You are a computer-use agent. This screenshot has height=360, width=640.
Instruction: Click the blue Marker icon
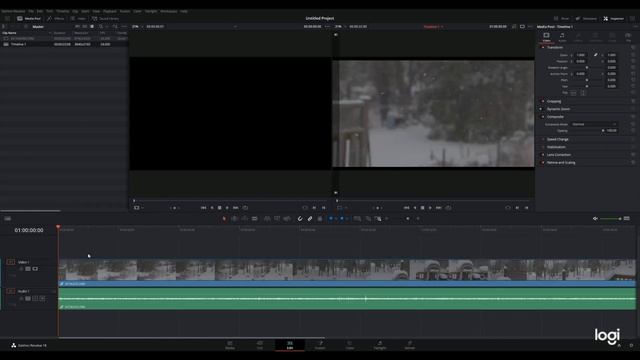[342, 219]
